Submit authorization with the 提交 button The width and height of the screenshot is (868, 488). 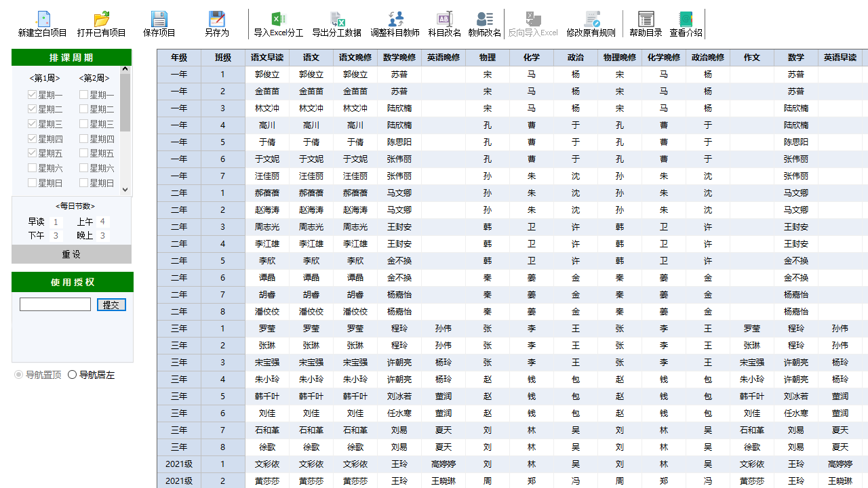[110, 304]
